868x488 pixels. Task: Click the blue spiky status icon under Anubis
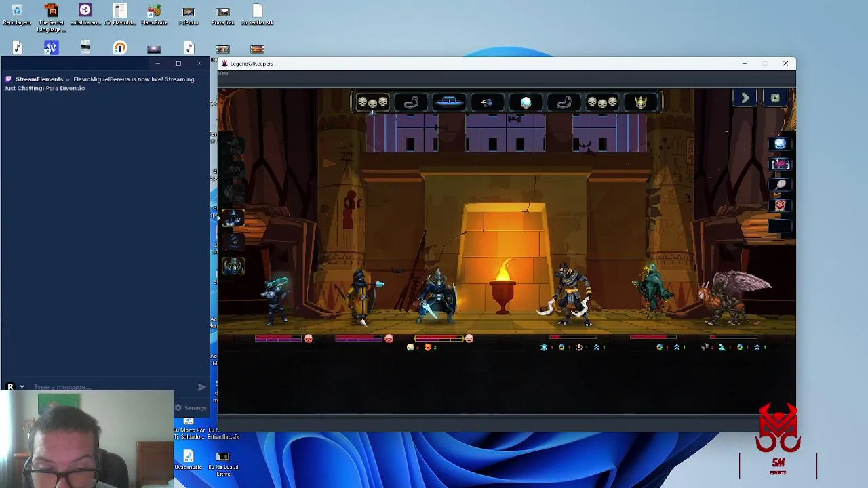[x=544, y=347]
